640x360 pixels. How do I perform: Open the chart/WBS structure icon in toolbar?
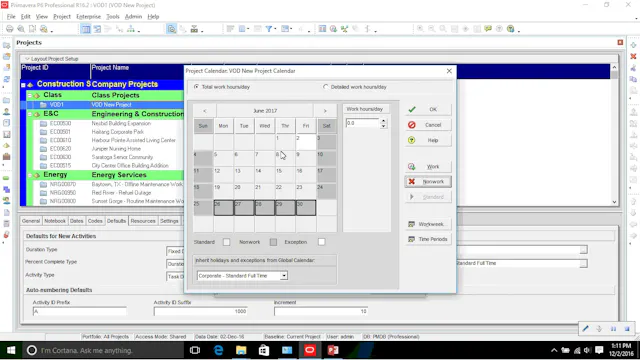[131, 29]
